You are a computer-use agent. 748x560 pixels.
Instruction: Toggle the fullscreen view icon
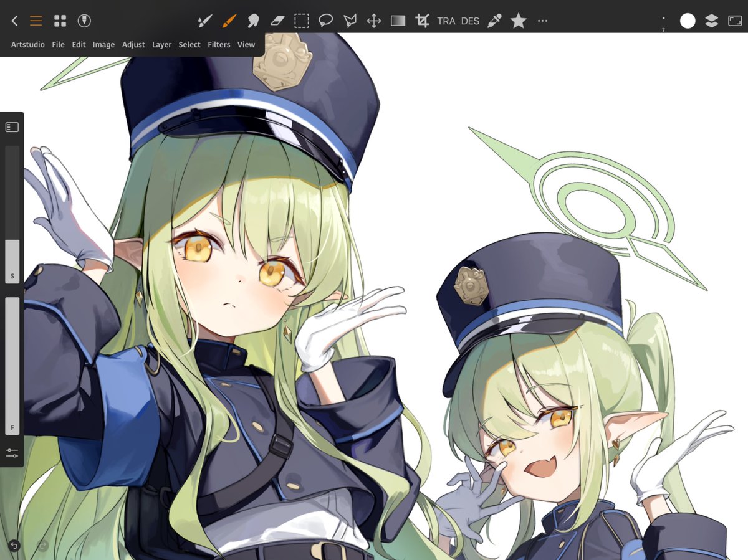[x=735, y=21]
